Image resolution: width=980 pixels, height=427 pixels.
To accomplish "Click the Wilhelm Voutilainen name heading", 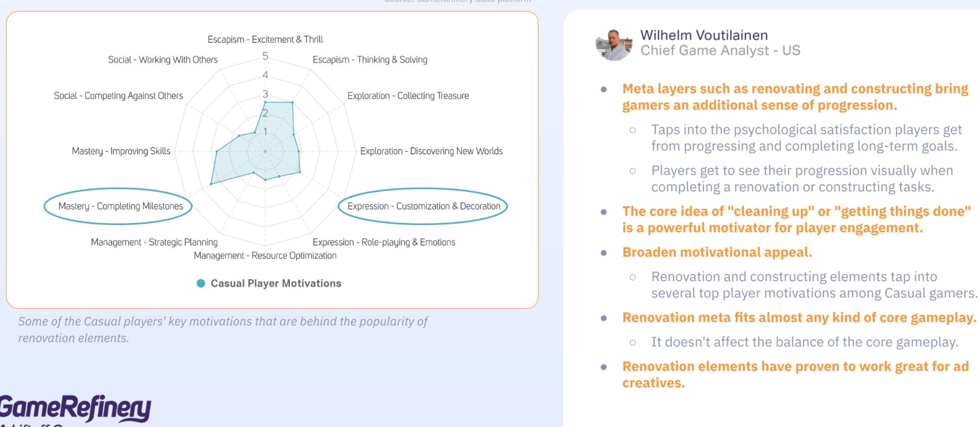I will tap(704, 35).
